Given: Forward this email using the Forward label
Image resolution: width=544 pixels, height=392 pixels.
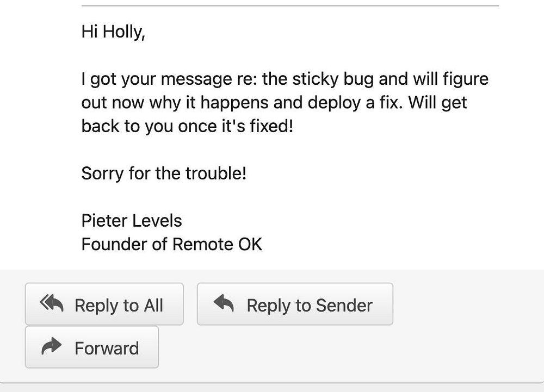Looking at the screenshot, I should [107, 348].
